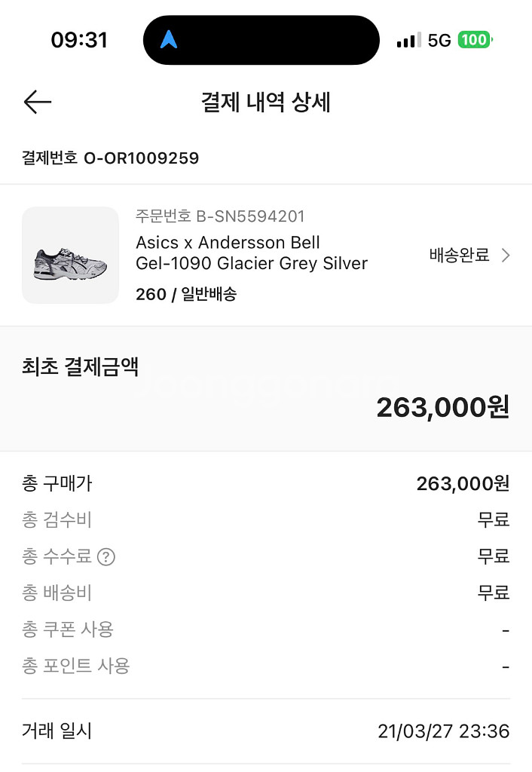Open the 배송완료 delivery status
This screenshot has width=532, height=772.
point(460,256)
